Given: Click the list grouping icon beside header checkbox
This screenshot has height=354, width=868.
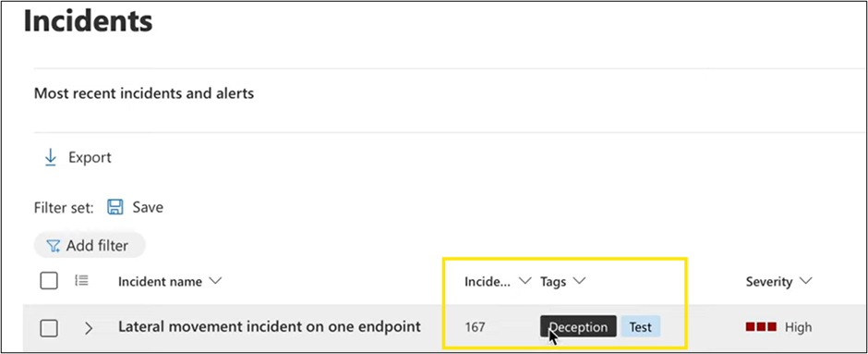Looking at the screenshot, I should [x=81, y=281].
